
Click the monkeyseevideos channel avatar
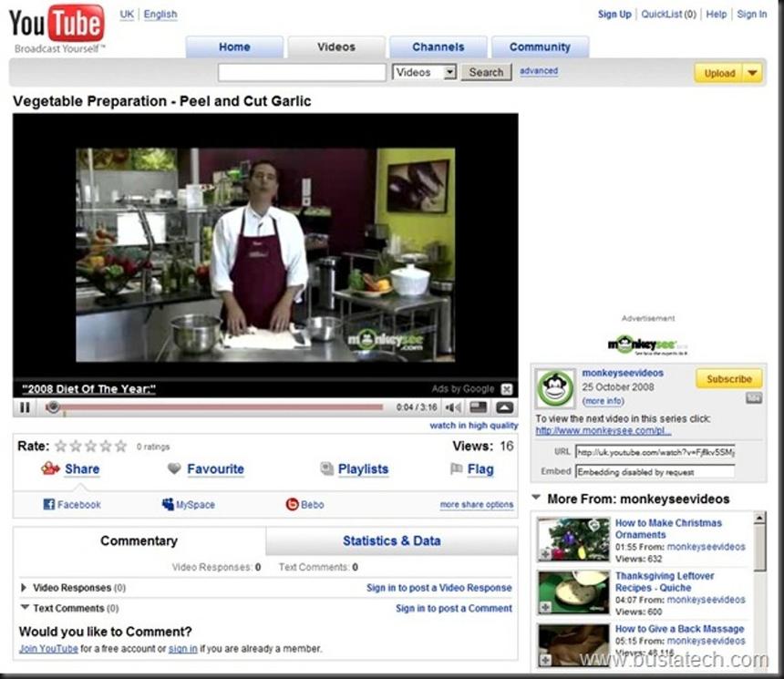click(x=555, y=388)
